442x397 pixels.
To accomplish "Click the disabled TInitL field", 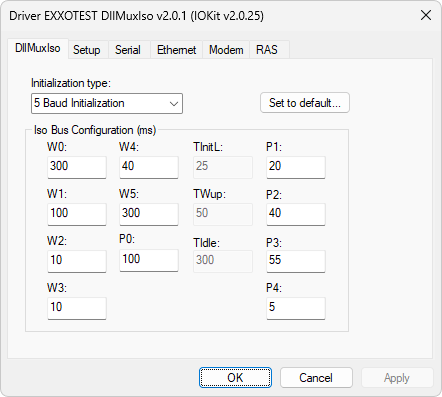I will point(223,167).
